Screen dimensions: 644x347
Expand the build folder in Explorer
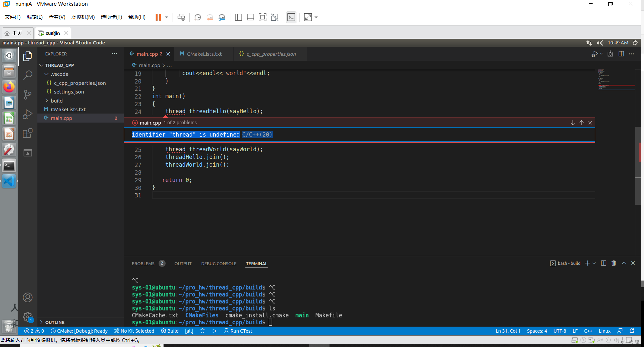click(x=57, y=100)
